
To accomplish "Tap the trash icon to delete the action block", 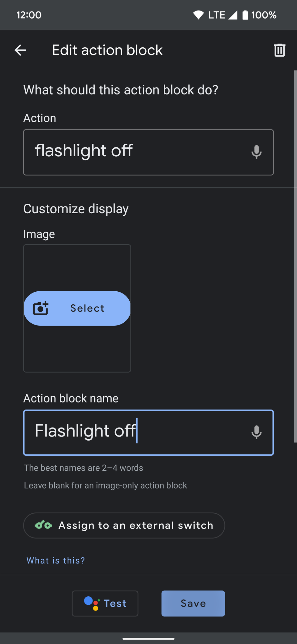I will 279,50.
